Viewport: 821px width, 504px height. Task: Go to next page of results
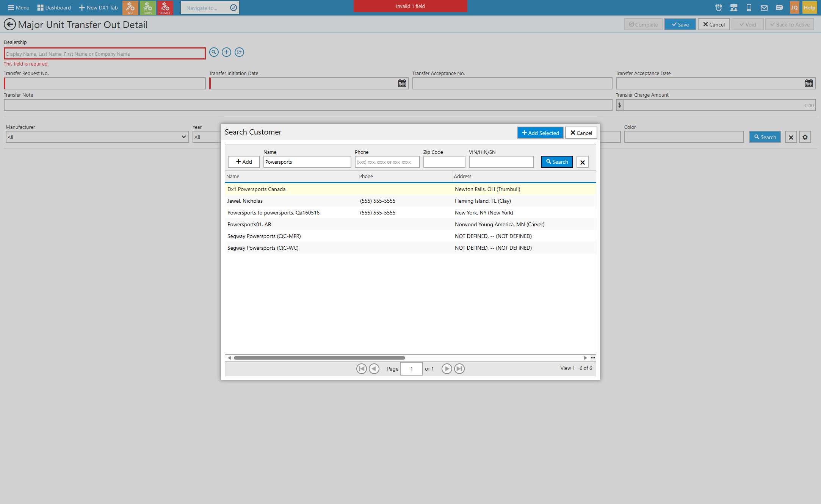[447, 369]
